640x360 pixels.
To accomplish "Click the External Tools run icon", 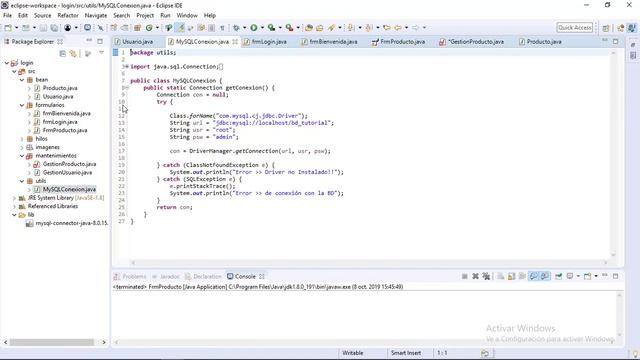I will point(289,28).
